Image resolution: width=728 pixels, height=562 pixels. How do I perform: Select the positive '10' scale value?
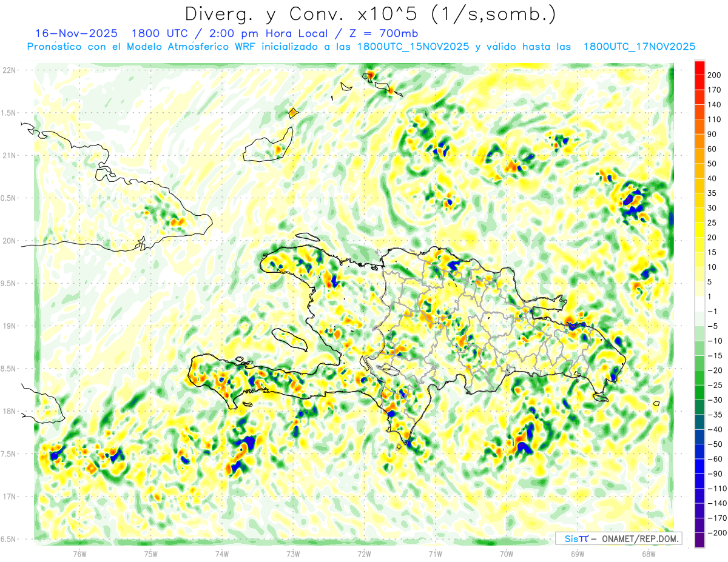(x=712, y=267)
